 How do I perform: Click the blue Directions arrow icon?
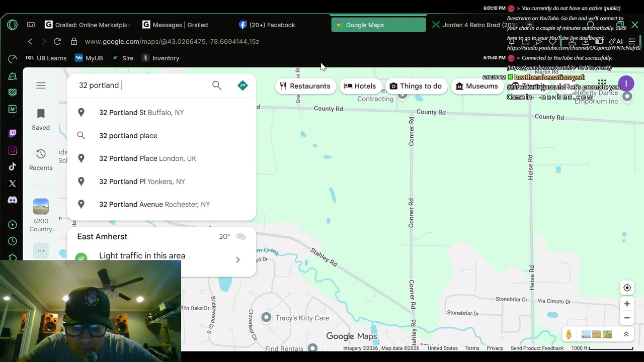click(243, 85)
